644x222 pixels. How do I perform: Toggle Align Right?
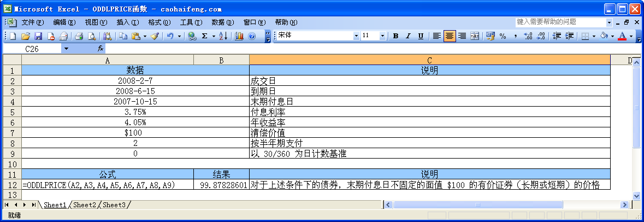click(x=462, y=36)
